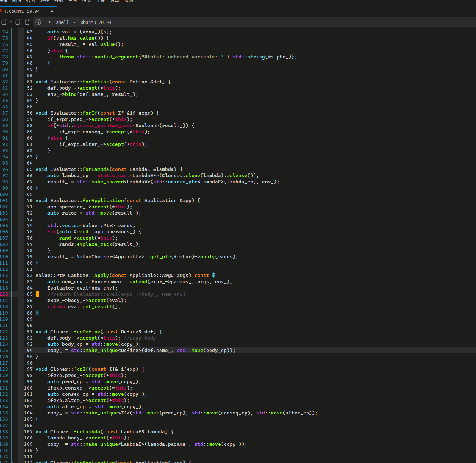
Task: Expand the new session dropdown arrow
Action: coord(11,22)
